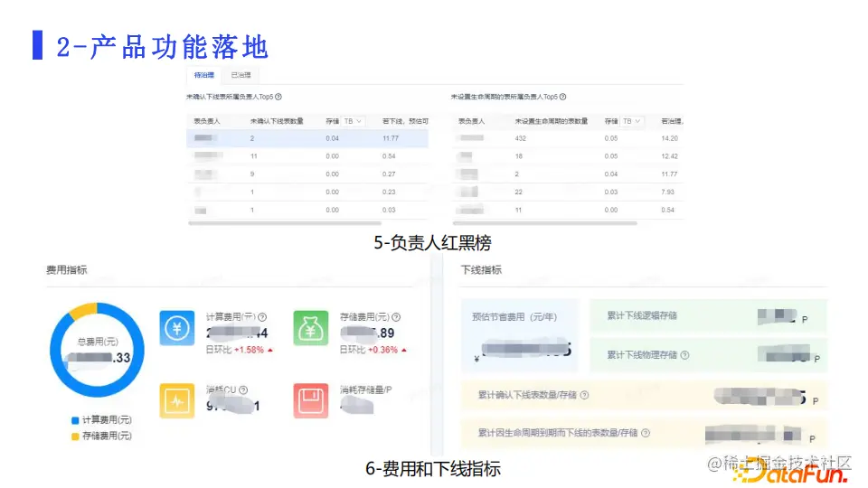Click 表负责人 header in 未设置生命周期 table

(x=472, y=121)
